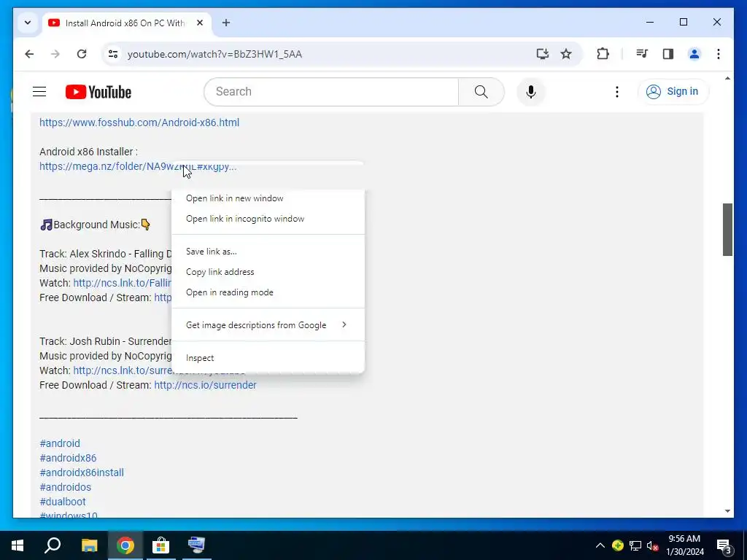747x560 pixels.
Task: Open the Chrome profile avatar
Action: pyautogui.click(x=694, y=54)
